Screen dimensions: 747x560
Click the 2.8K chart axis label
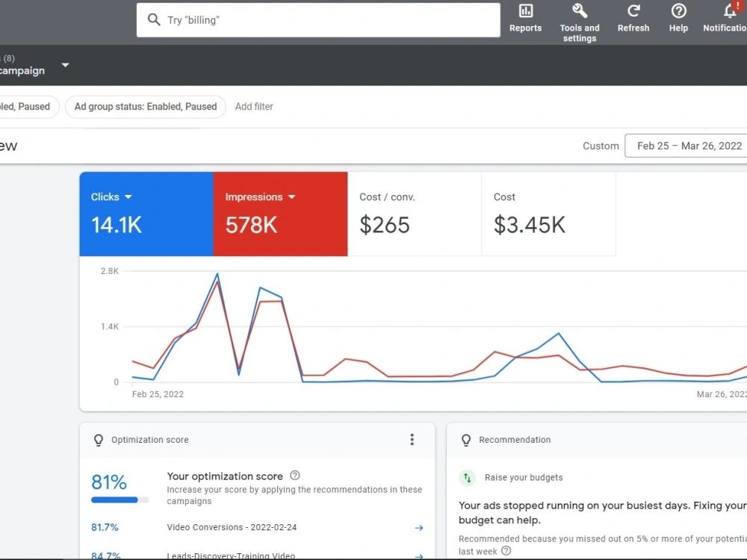[110, 271]
